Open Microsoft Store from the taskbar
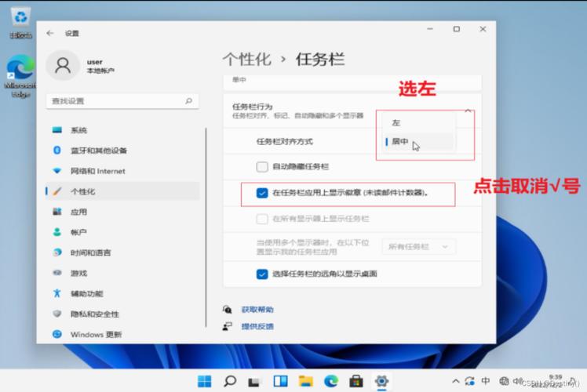The height and width of the screenshot is (392, 587). point(356,381)
